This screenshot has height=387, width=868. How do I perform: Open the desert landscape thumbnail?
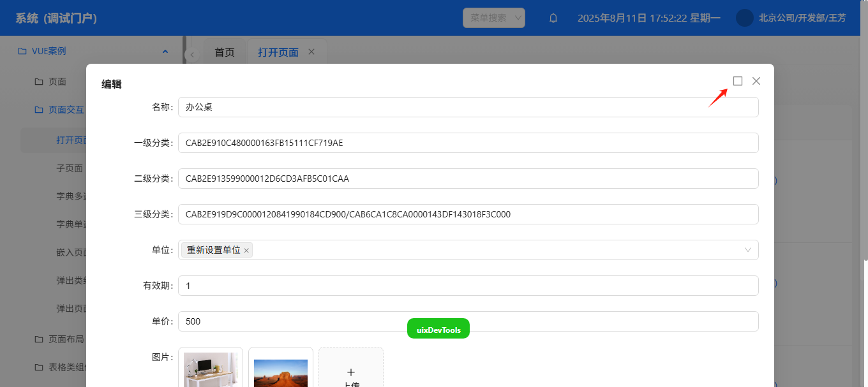pos(281,372)
